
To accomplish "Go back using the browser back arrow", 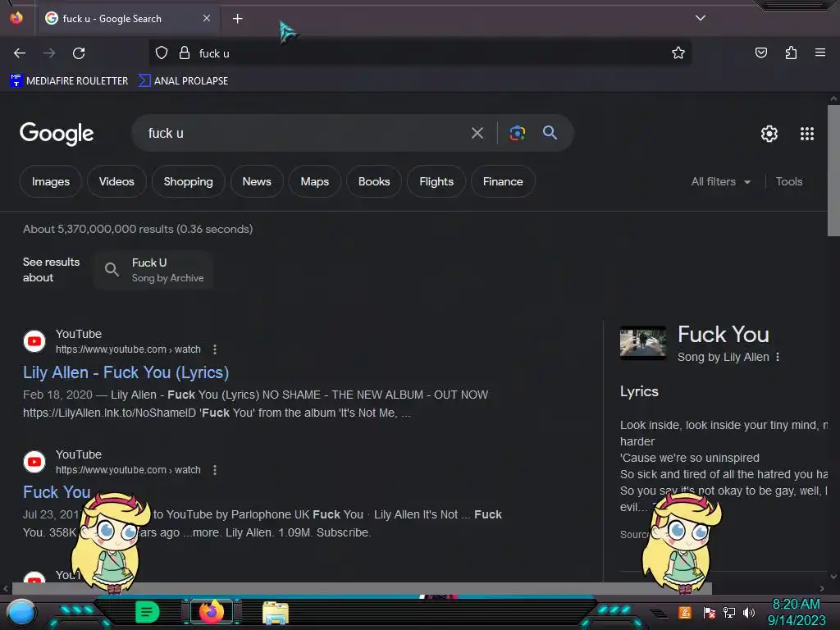I will (20, 53).
